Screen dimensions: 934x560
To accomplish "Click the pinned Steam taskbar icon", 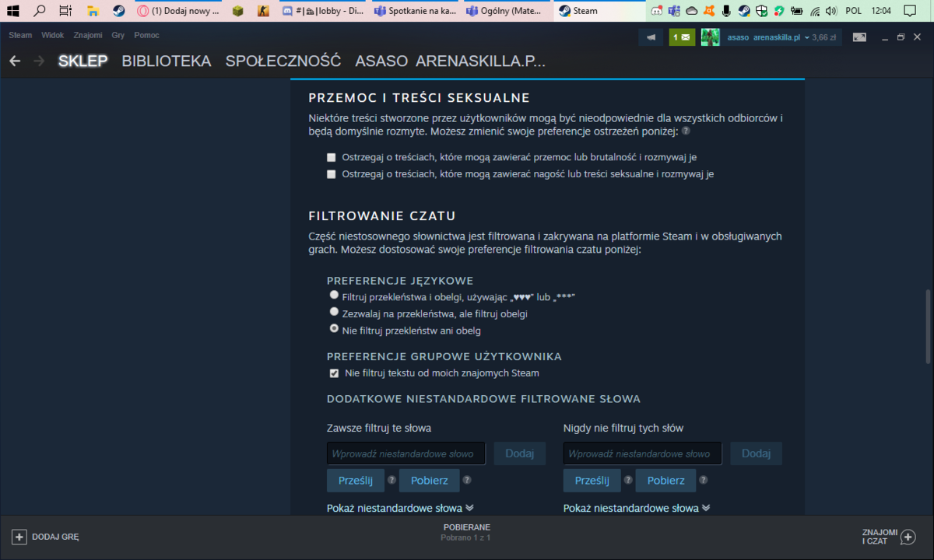I will (x=118, y=11).
